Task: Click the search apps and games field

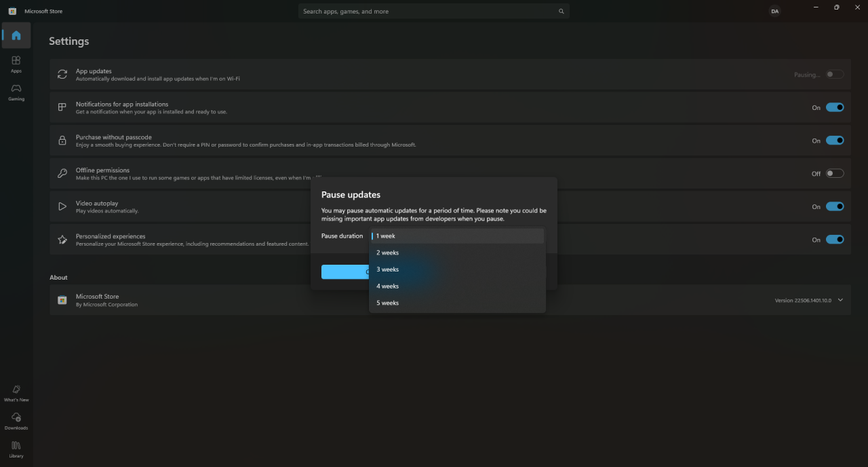Action: [x=434, y=11]
